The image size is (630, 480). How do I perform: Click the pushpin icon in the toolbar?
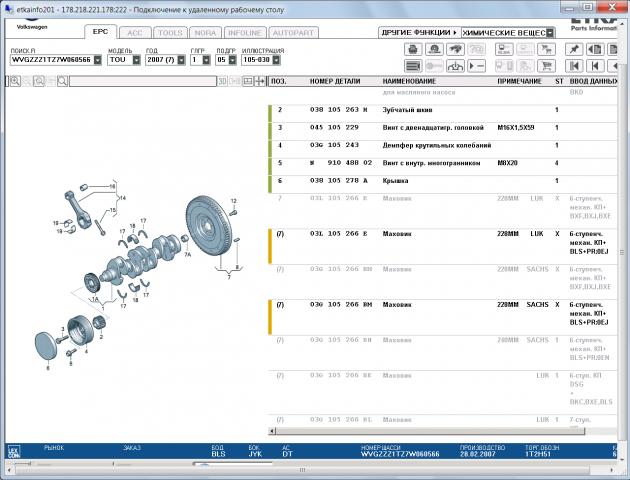[x=574, y=49]
